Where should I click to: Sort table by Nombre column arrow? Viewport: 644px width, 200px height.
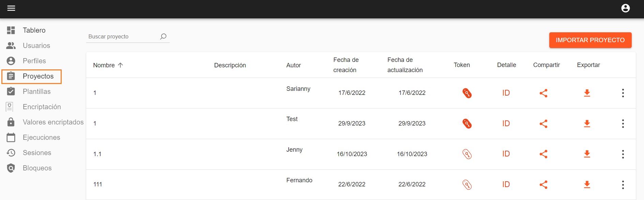point(120,65)
